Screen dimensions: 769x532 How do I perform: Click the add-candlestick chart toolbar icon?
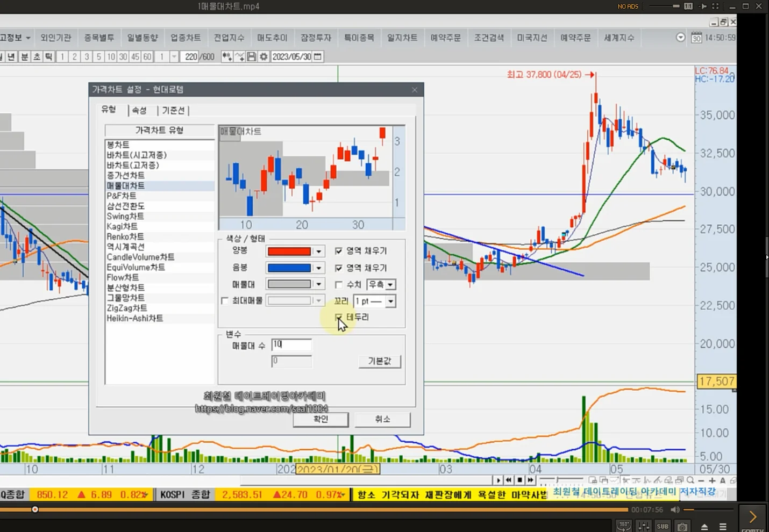pyautogui.click(x=227, y=56)
